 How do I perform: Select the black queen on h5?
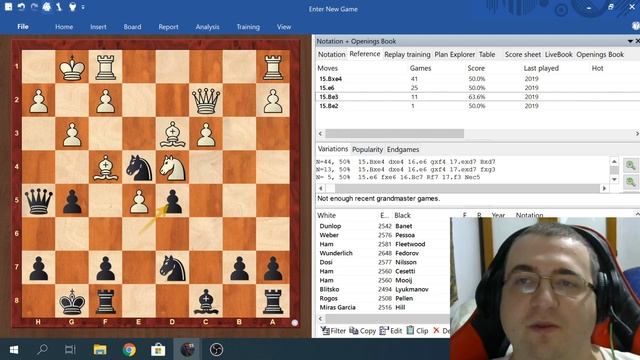(x=39, y=200)
